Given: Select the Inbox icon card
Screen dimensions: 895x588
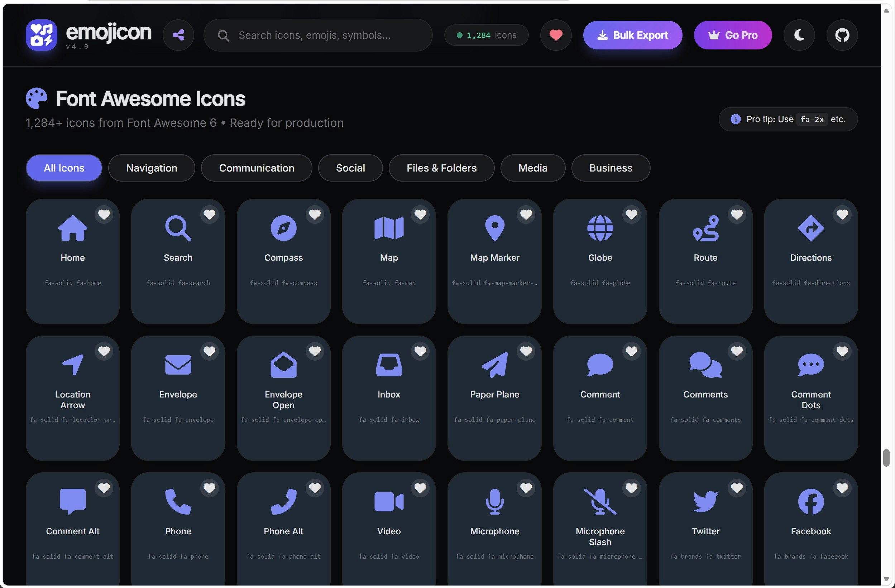Looking at the screenshot, I should [389, 398].
